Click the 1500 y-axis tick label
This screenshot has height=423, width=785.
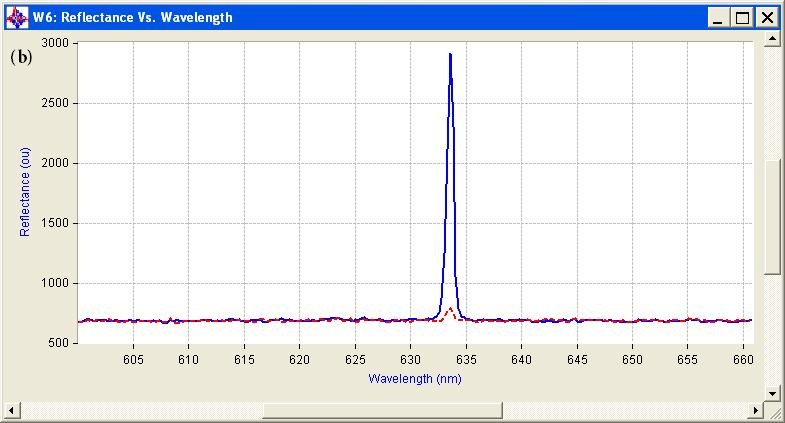click(55, 223)
